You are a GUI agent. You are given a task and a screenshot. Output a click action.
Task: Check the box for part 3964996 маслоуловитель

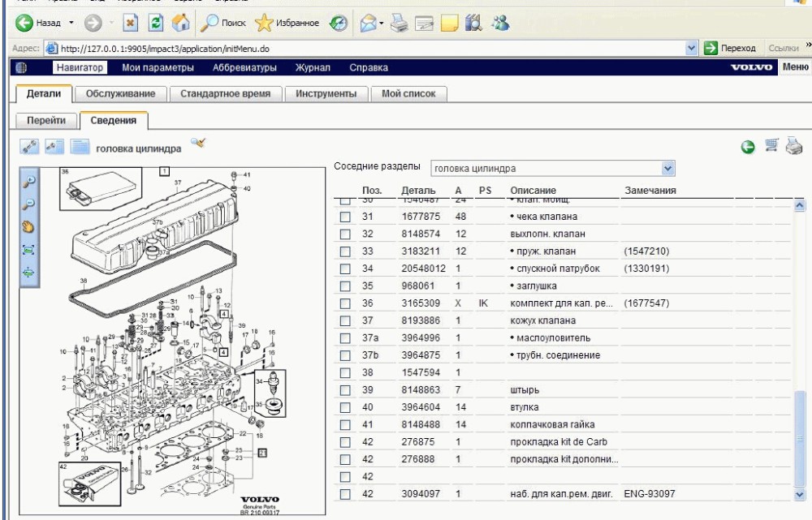pyautogui.click(x=345, y=338)
